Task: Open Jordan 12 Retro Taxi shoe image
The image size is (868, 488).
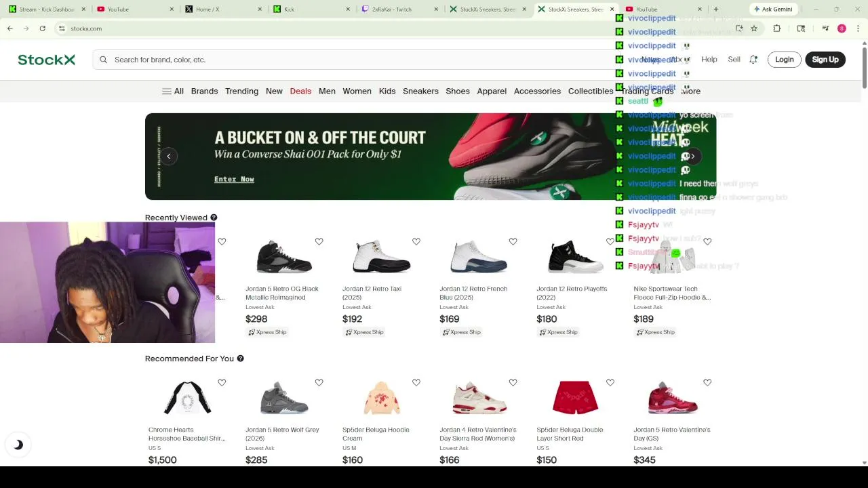Action: [x=381, y=258]
